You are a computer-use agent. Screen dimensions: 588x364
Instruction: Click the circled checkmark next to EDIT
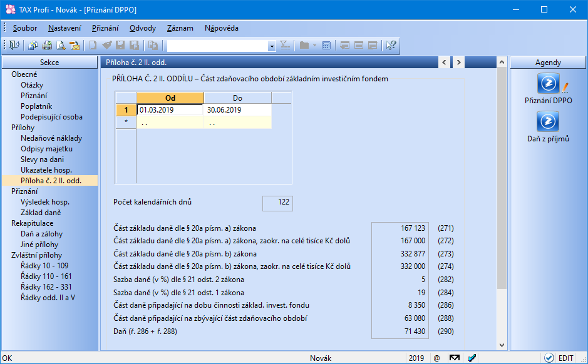[x=549, y=358]
